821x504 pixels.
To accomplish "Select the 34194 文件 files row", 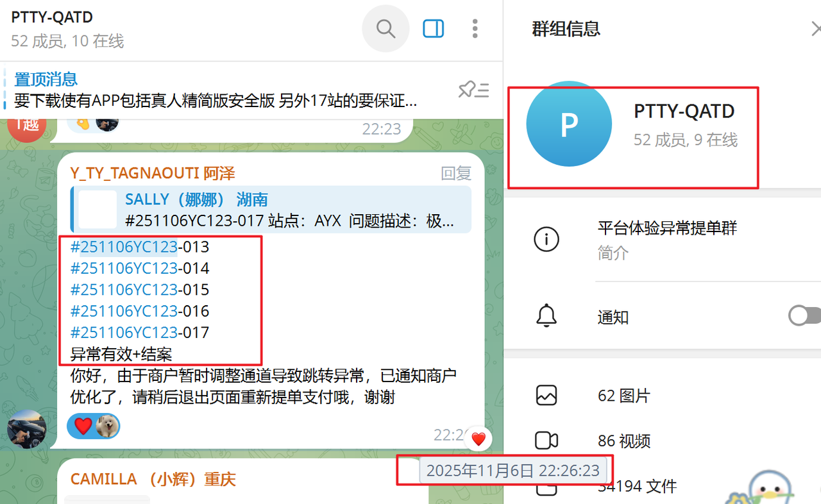I will click(x=662, y=487).
